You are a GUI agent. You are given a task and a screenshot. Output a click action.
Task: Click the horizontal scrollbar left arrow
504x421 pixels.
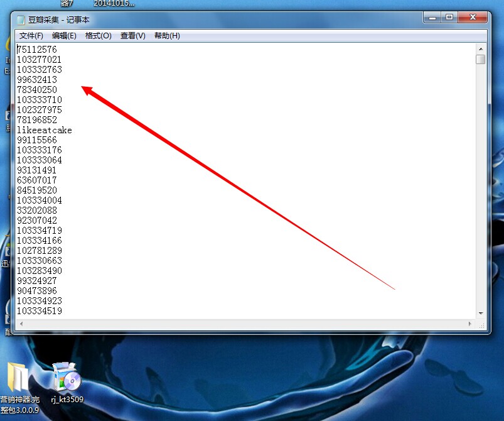pos(21,324)
